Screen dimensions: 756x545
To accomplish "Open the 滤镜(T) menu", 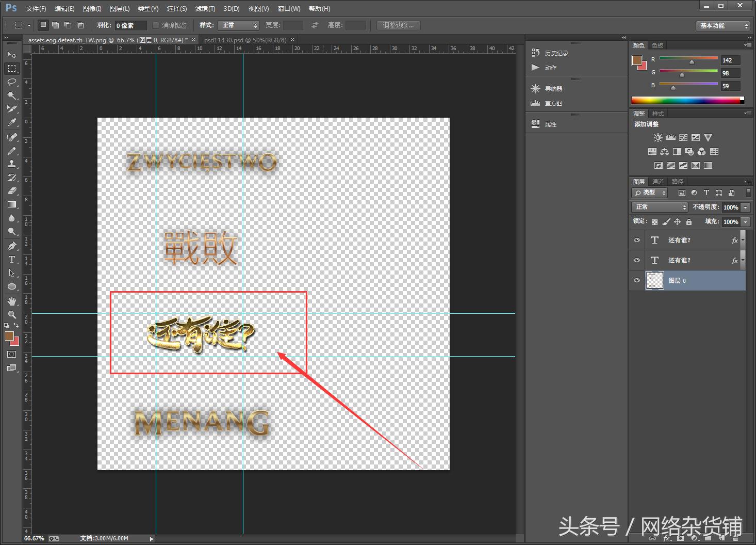I will [x=205, y=9].
